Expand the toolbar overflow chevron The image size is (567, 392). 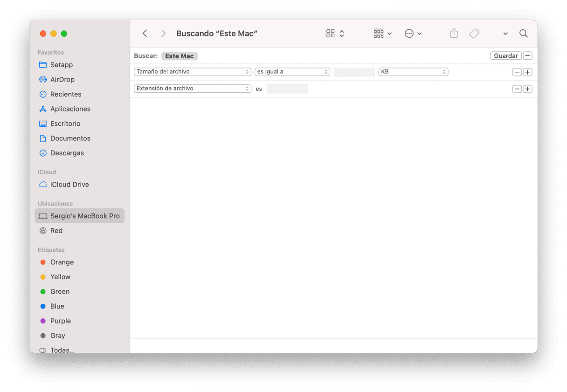click(x=505, y=34)
